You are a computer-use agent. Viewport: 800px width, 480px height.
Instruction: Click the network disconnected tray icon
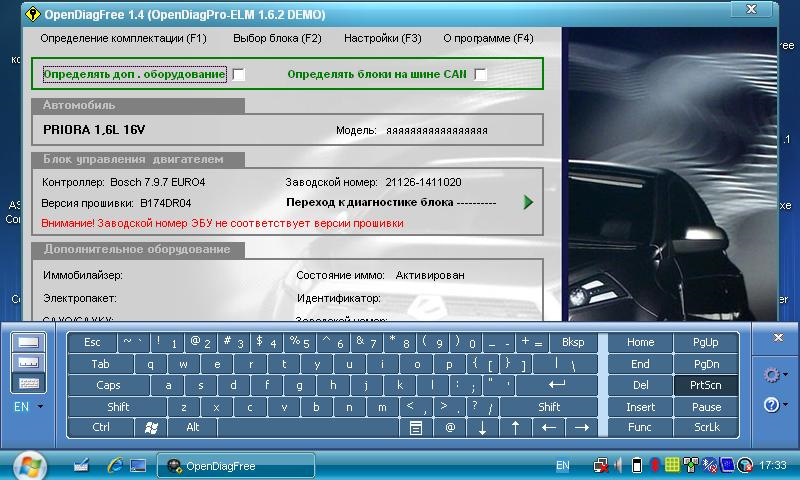coord(601,465)
